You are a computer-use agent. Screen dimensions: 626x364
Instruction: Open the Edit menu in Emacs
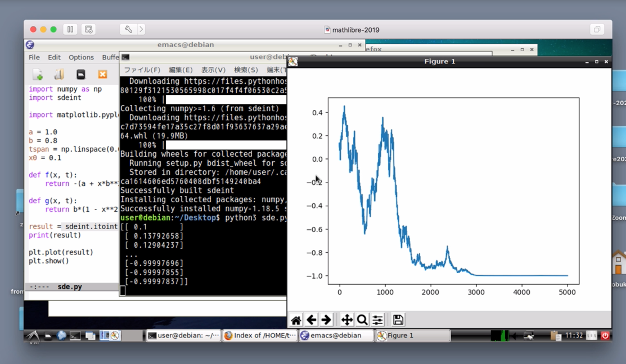[54, 57]
